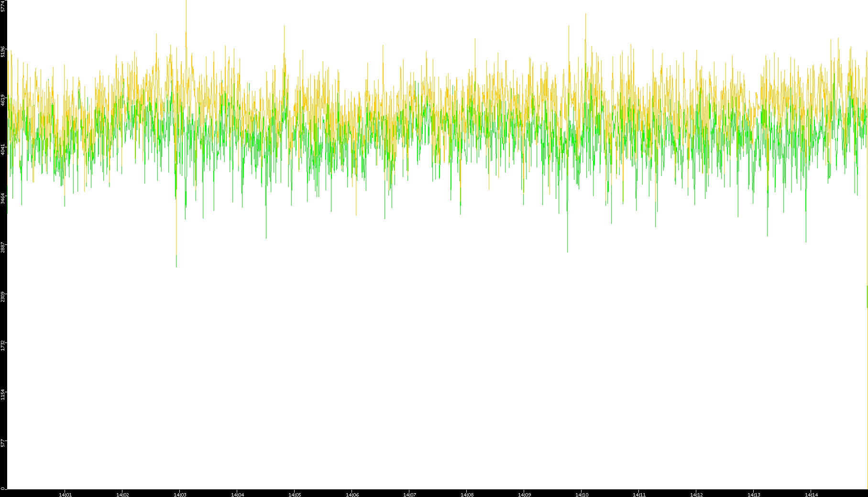Click the 14:07 label on the time axis
This screenshot has width=868, height=497.
pos(409,495)
